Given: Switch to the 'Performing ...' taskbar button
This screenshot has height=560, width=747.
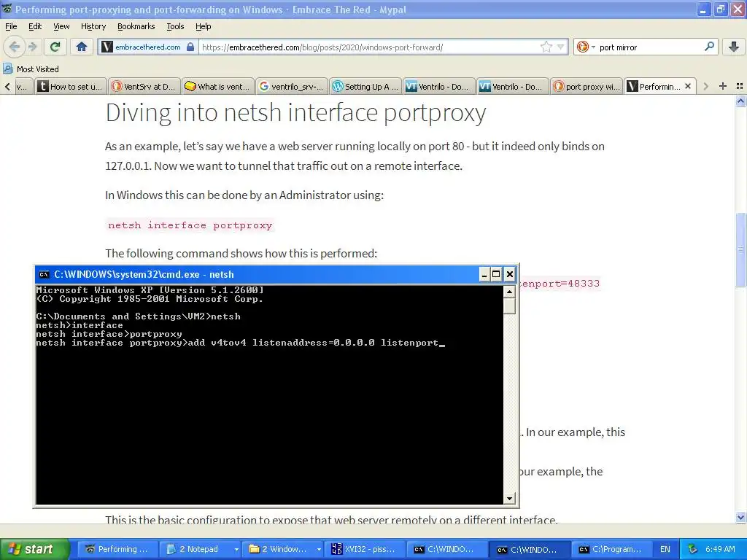Looking at the screenshot, I should [117, 549].
